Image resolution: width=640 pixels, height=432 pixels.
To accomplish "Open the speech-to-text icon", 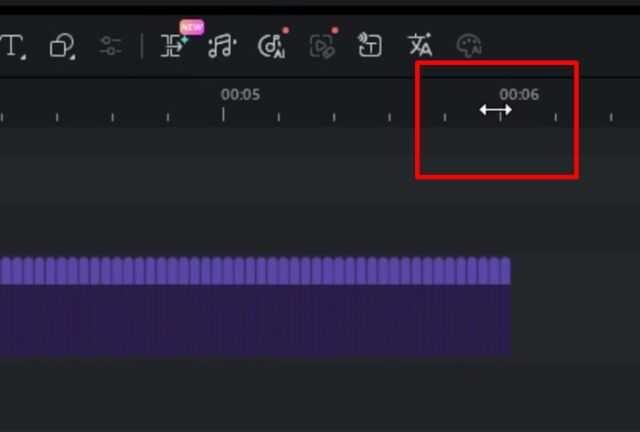I will [x=370, y=46].
